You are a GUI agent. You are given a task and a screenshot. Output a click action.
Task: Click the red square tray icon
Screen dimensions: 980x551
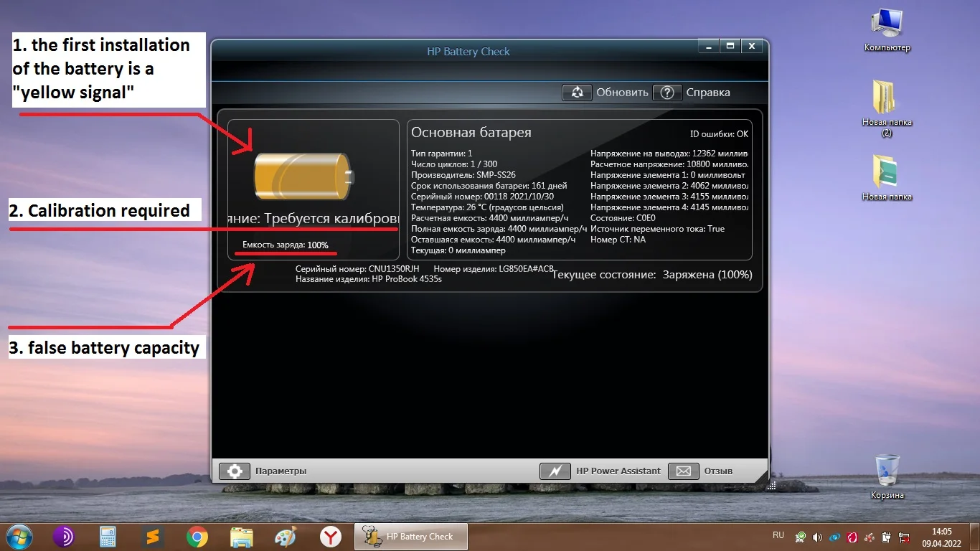(852, 537)
